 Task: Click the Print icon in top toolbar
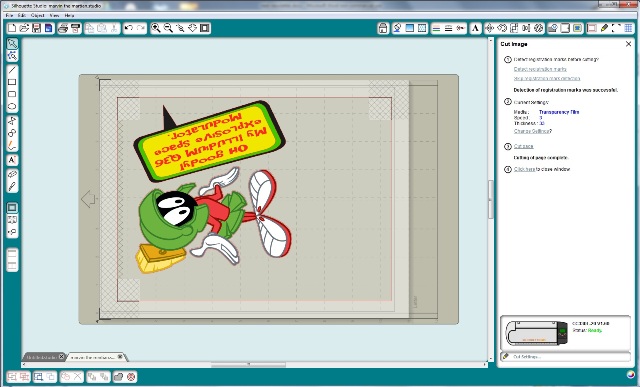(x=63, y=28)
